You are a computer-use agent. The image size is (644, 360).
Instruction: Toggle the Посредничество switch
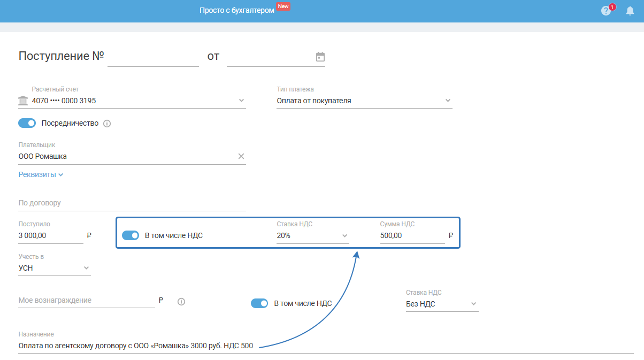pos(27,123)
